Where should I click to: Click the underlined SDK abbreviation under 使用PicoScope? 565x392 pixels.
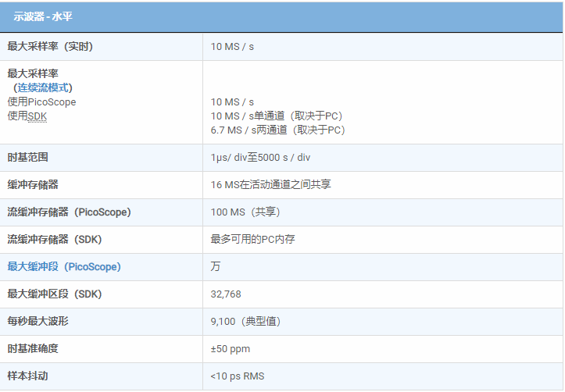(x=37, y=116)
